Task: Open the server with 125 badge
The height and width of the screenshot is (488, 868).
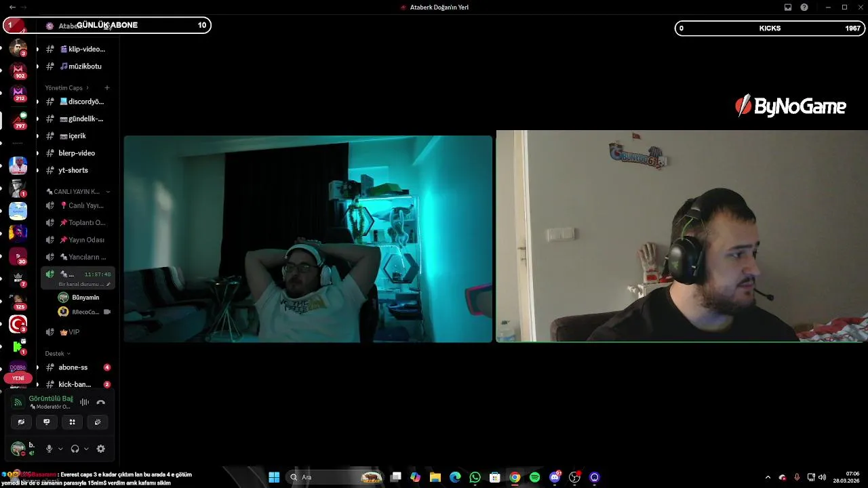Action: point(18,302)
